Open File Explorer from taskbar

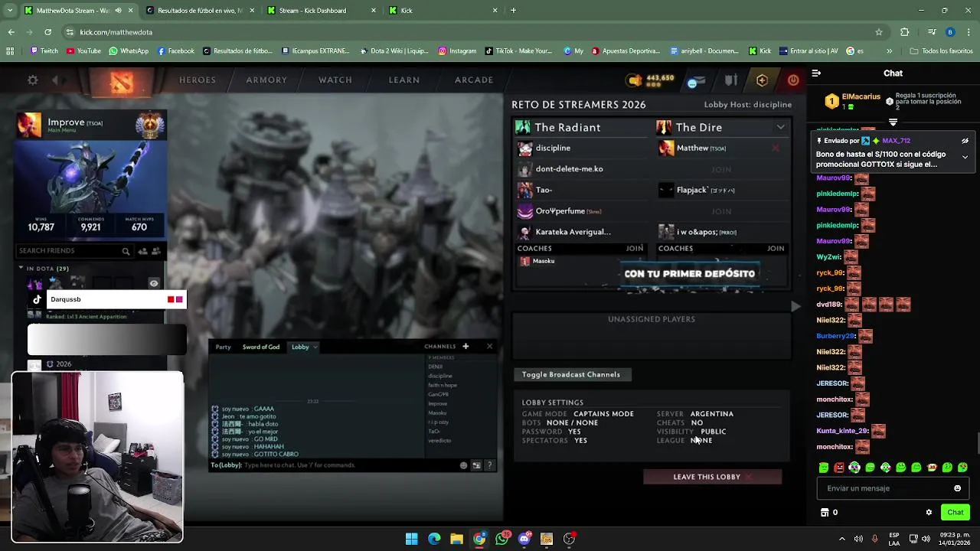(x=456, y=539)
